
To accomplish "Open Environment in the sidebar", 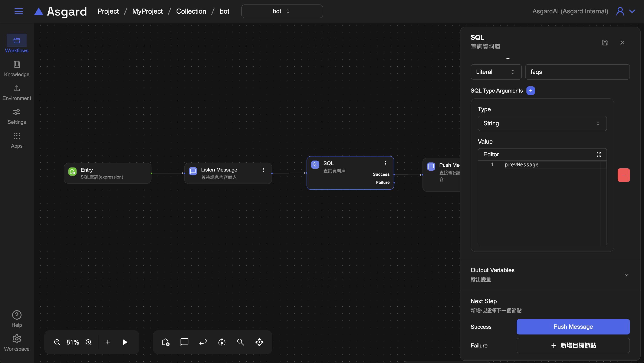I will pos(17,93).
